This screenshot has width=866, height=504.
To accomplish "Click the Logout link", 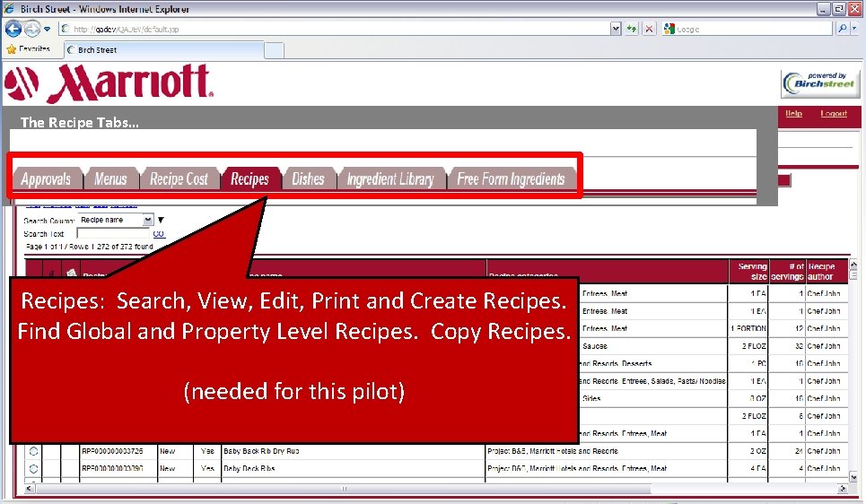I will point(834,113).
